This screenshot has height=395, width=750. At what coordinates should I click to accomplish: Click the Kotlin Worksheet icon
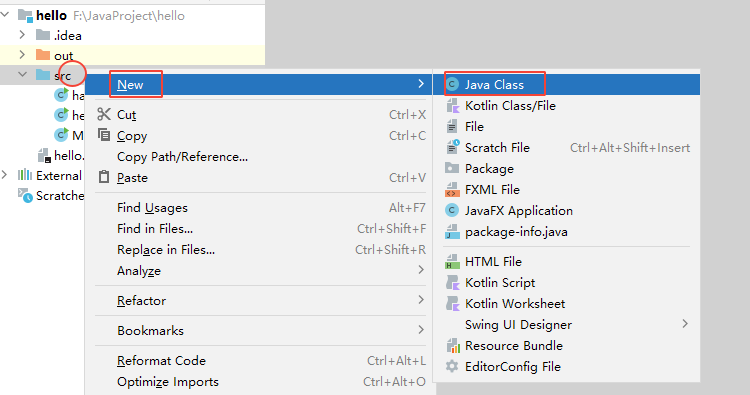452,304
